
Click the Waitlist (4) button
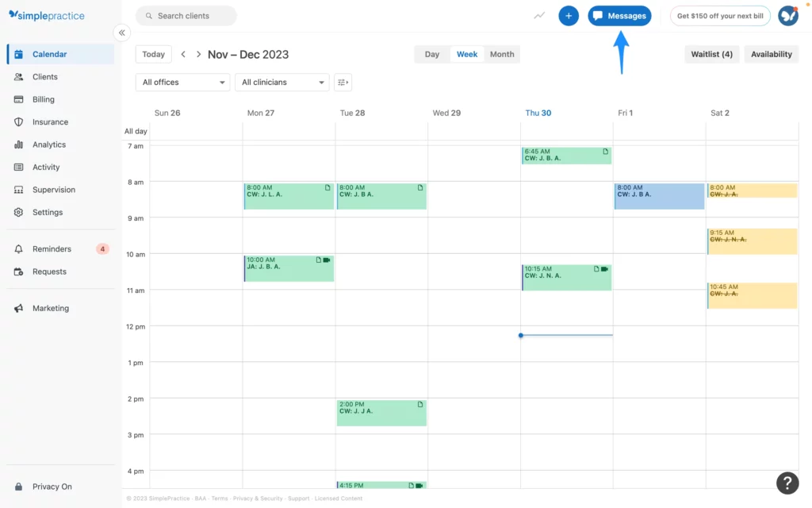[711, 55]
